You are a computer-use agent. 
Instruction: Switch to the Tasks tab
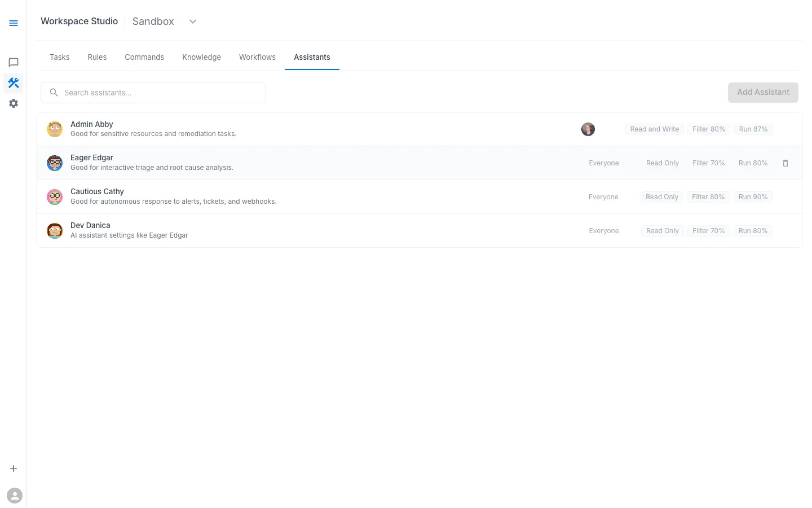point(59,57)
